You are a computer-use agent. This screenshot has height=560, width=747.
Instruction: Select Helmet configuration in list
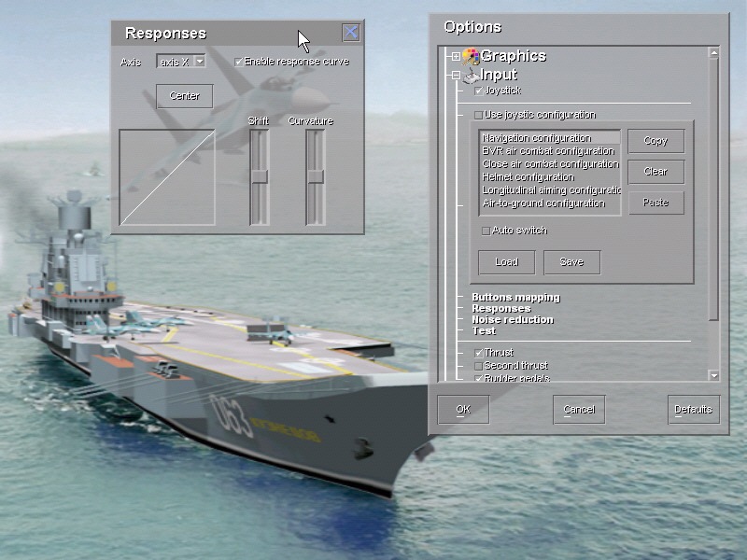[528, 177]
